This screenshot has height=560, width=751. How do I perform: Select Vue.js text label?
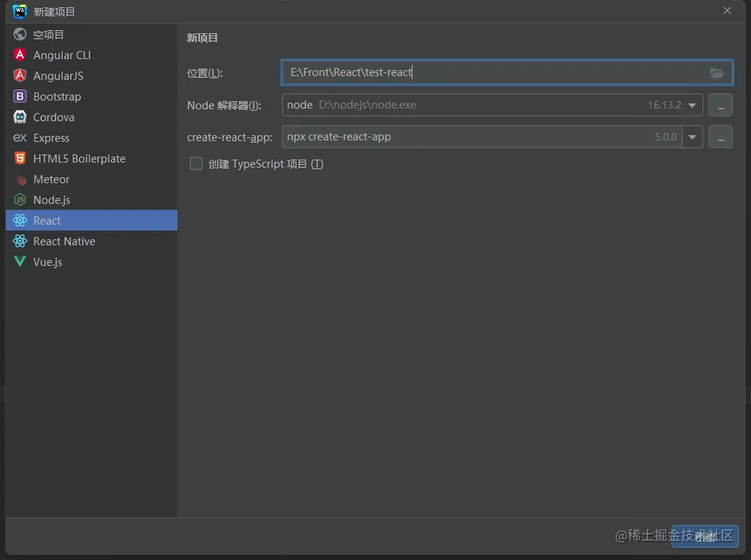pyautogui.click(x=47, y=262)
